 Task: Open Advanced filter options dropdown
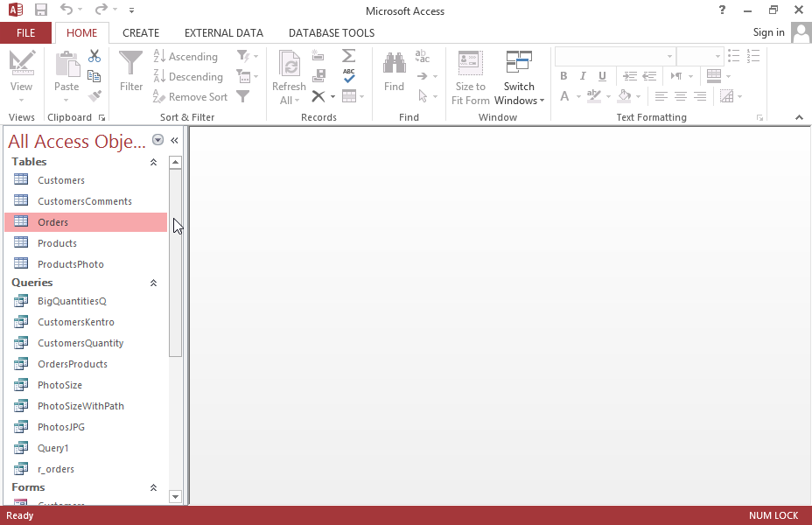pyautogui.click(x=247, y=77)
